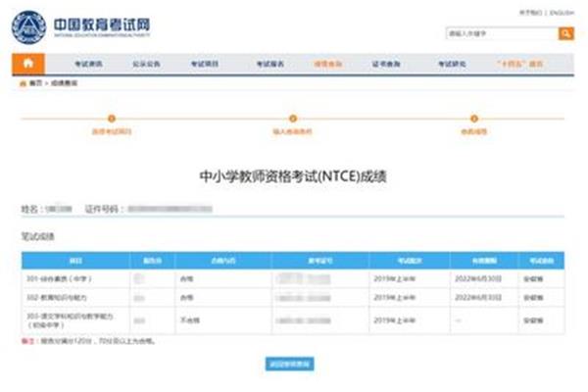Click 2022年6月30日 validity date in 302 row
This screenshot has height=392, width=588.
(478, 298)
